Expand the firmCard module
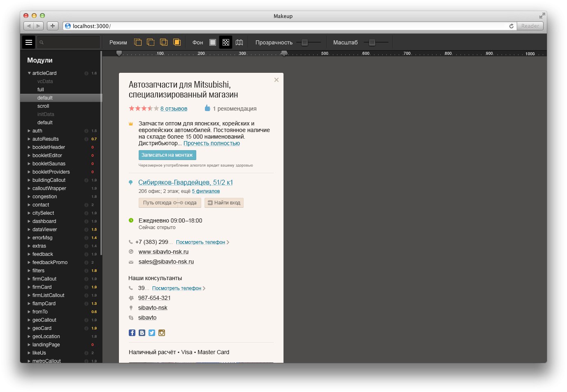The height and width of the screenshot is (392, 567). (29, 287)
